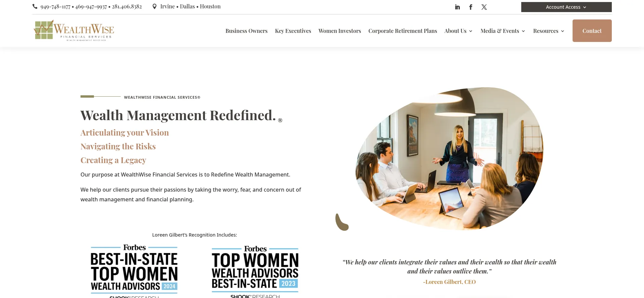Image resolution: width=644 pixels, height=298 pixels.
Task: Select Corporate Retirement Plans in navigation
Action: coord(403,31)
